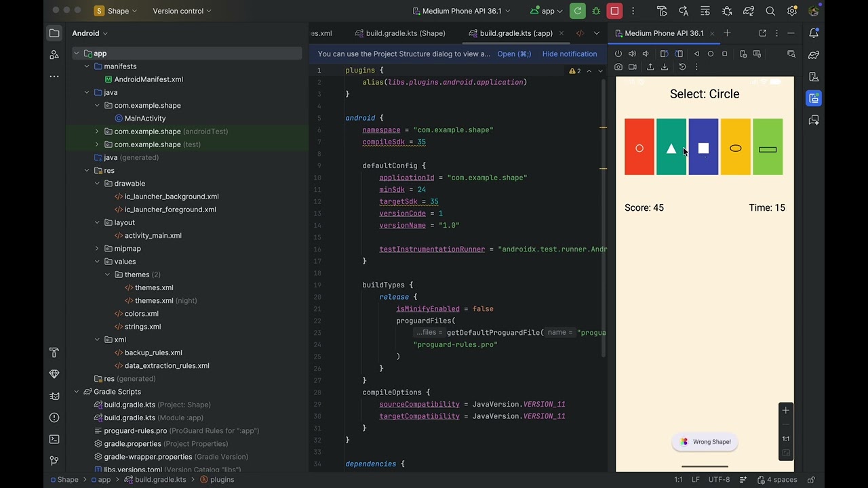The width and height of the screenshot is (868, 488).
Task: Collapse the drawable folder
Action: tap(97, 184)
